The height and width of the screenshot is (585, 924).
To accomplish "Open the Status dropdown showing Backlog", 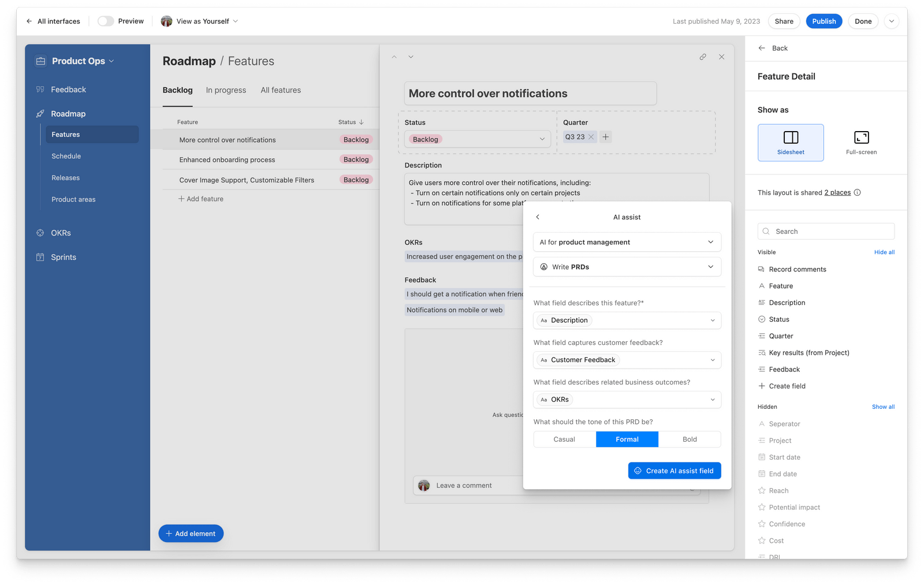I will tap(476, 139).
